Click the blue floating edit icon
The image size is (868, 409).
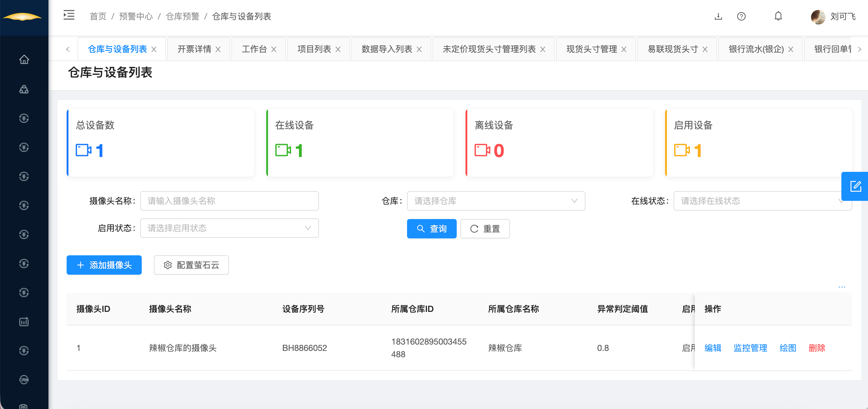coord(855,186)
